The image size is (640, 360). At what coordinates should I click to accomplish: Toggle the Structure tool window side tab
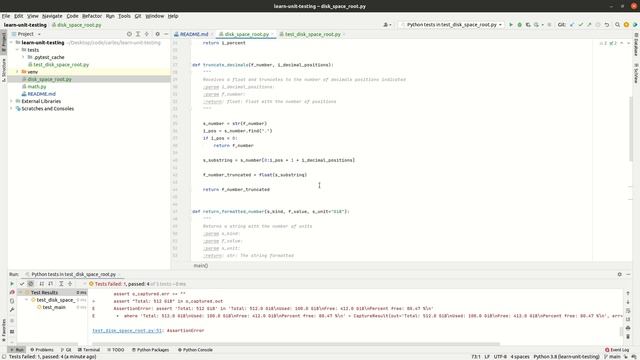coord(4,70)
